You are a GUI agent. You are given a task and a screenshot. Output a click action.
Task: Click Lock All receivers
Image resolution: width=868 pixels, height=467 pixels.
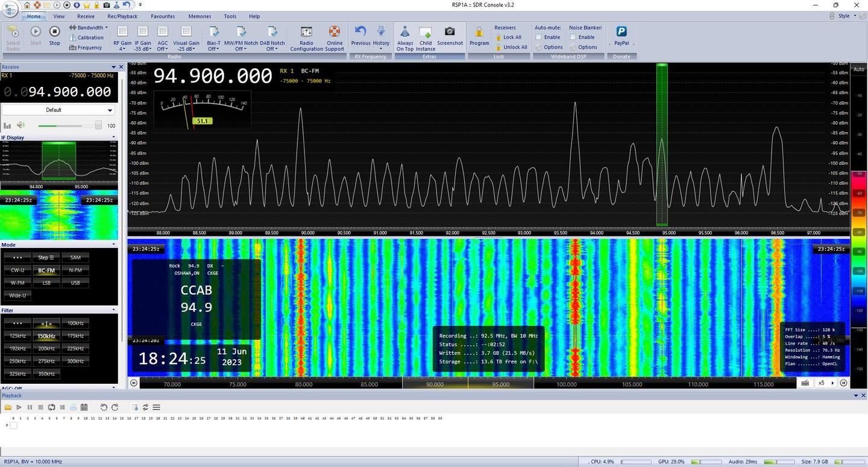[x=508, y=37]
